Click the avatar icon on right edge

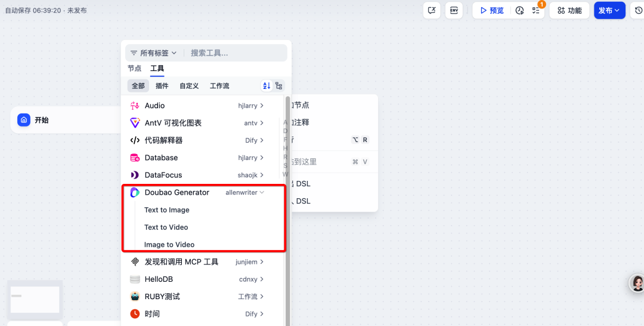click(x=638, y=283)
